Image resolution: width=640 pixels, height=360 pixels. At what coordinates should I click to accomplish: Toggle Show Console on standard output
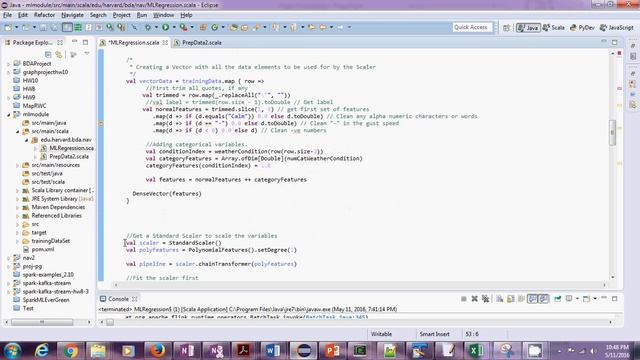[532, 299]
